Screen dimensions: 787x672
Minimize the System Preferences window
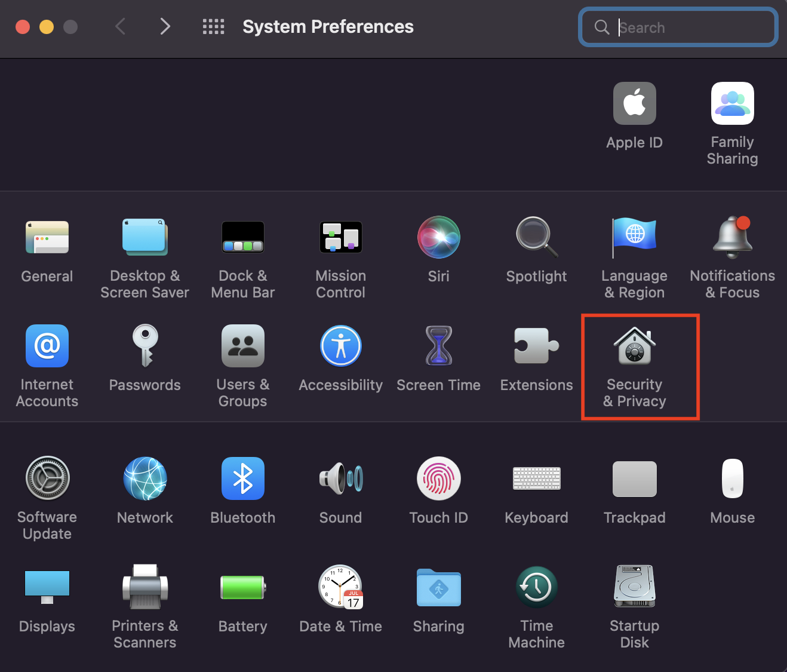coord(47,27)
